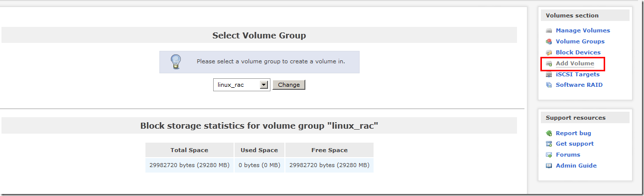Click the Block storage statistics heading
This screenshot has height=196, width=644.
click(x=259, y=126)
